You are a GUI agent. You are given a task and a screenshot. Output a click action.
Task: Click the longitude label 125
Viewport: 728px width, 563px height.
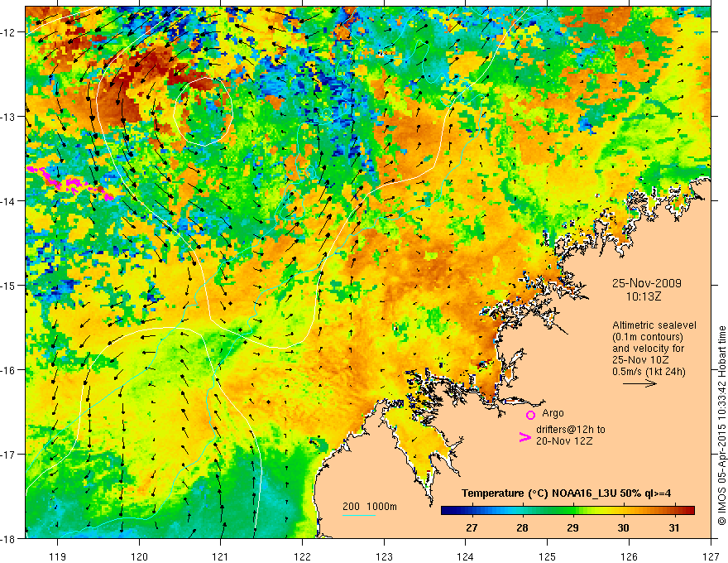coord(548,556)
